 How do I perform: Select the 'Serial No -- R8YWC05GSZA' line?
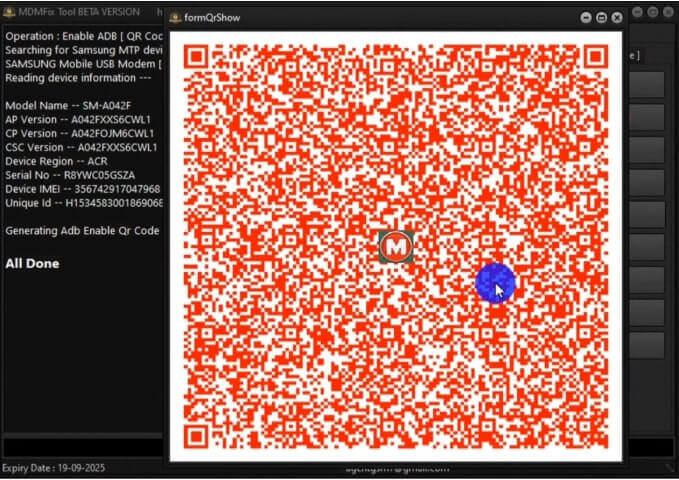coord(70,175)
